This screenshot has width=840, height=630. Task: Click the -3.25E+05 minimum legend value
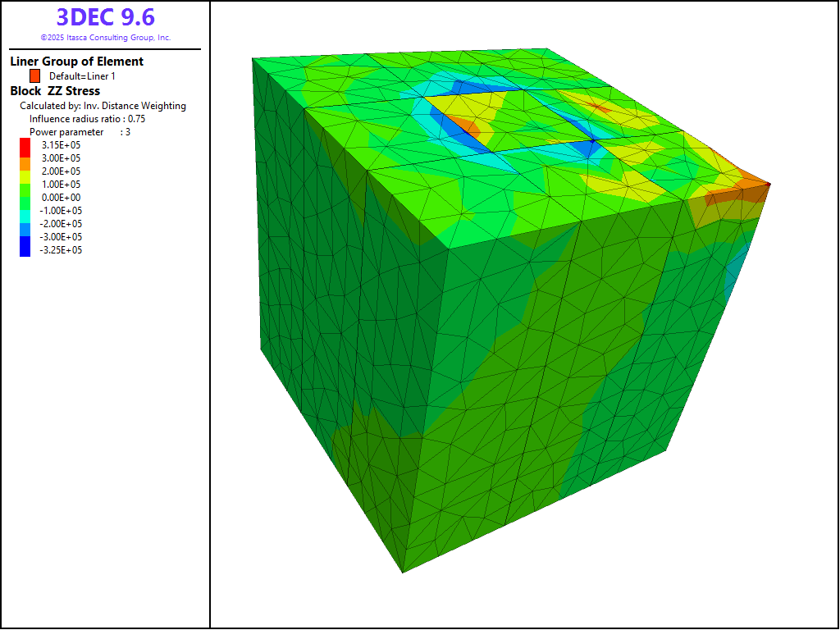point(61,250)
